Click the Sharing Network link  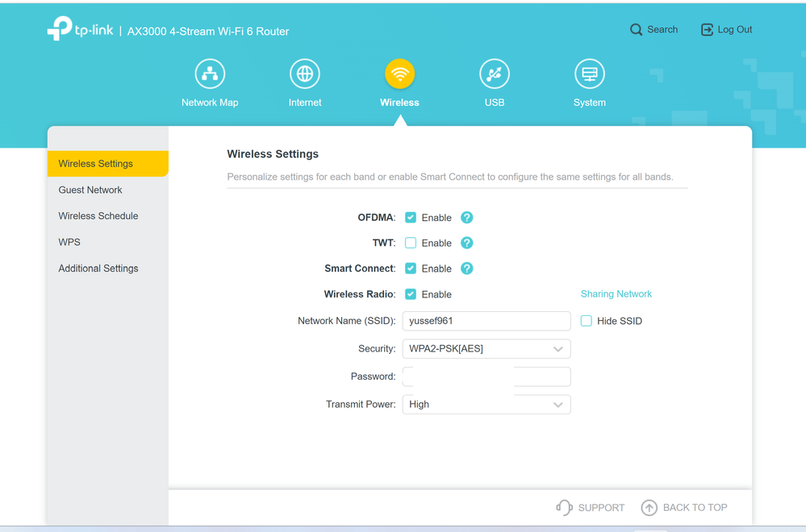(x=616, y=294)
